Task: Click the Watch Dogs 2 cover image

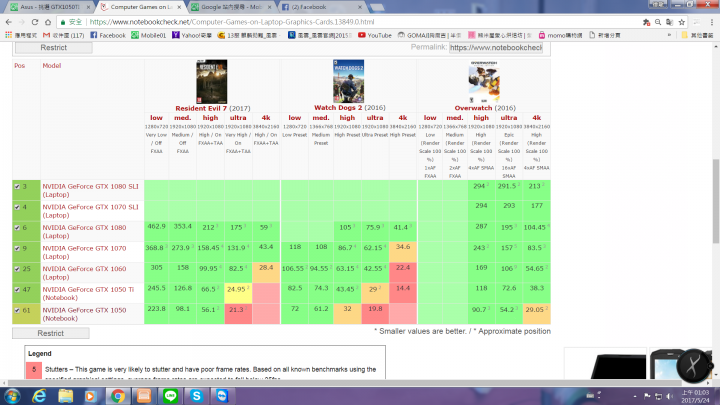Action: point(349,81)
